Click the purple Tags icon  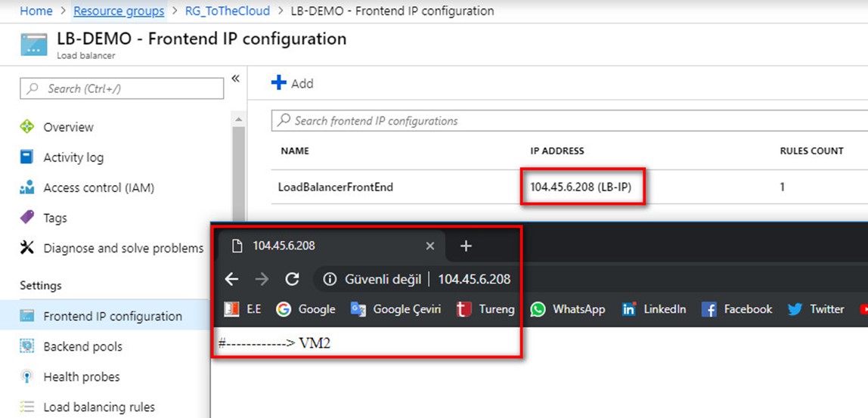tap(26, 218)
